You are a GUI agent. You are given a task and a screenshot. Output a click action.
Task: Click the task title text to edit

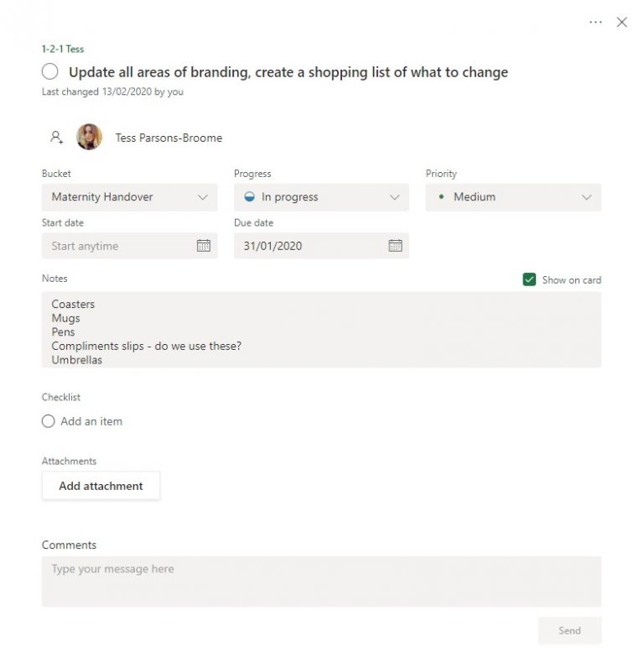(288, 72)
